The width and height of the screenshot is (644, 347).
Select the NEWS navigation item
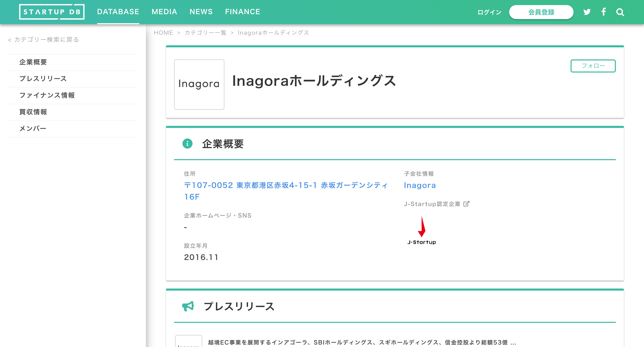tap(201, 12)
